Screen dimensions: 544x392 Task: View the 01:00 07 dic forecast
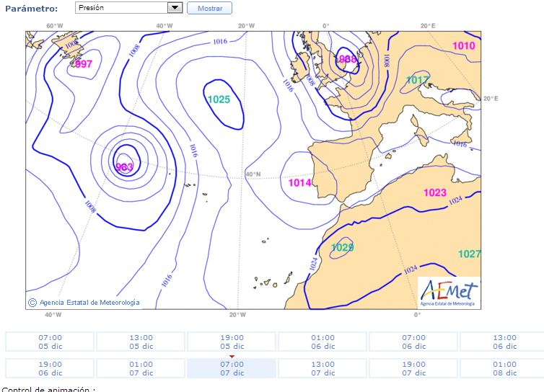pyautogui.click(x=141, y=368)
